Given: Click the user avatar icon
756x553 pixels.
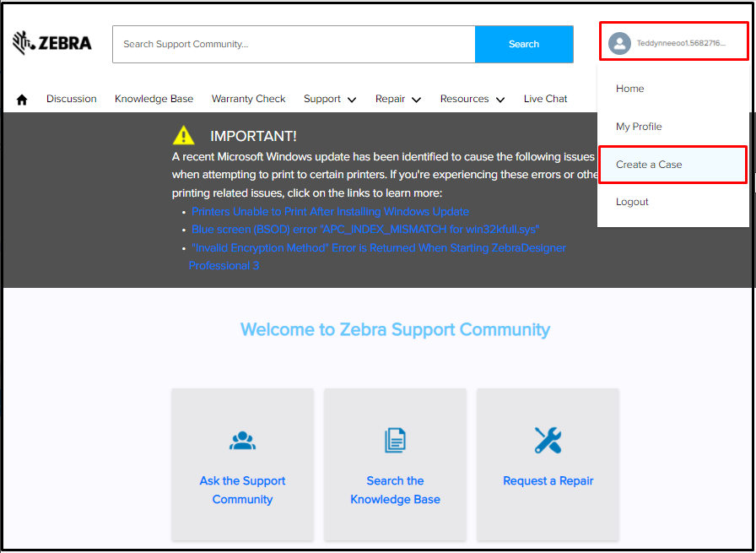Looking at the screenshot, I should click(x=619, y=43).
